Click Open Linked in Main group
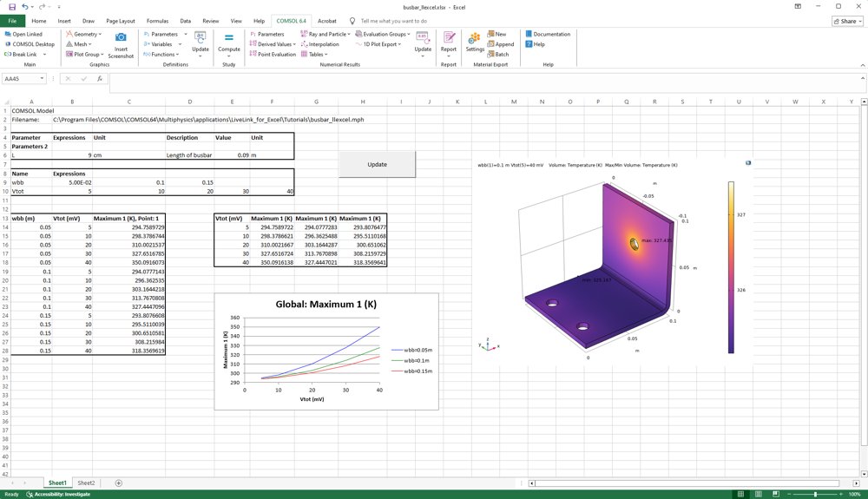Screen dimensions: 868x499 (23, 35)
